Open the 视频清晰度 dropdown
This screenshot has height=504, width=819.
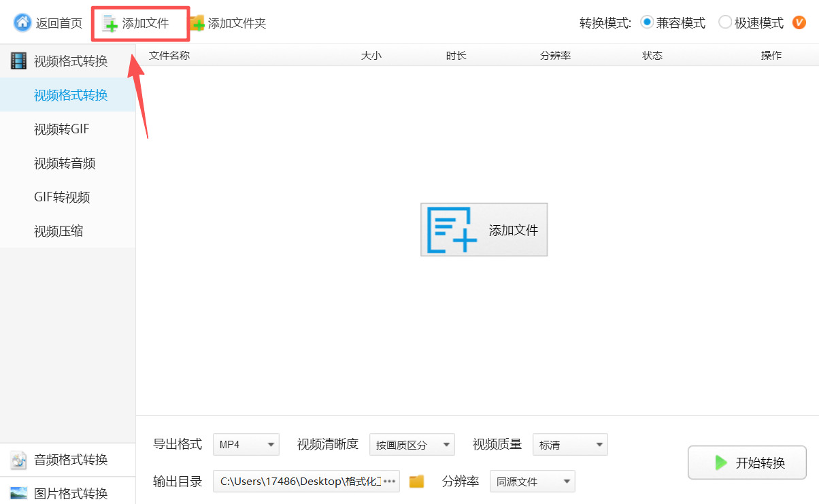click(412, 445)
